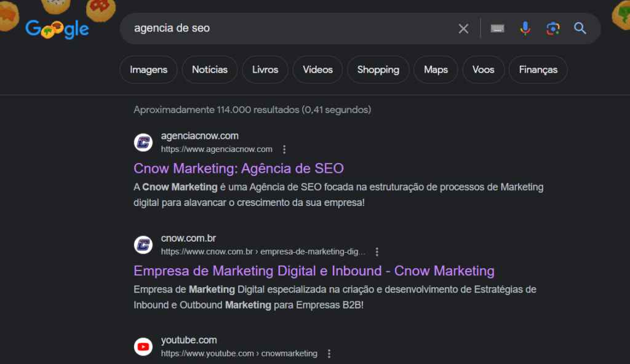
Task: Open the on-screen keyboard icon
Action: [x=497, y=28]
